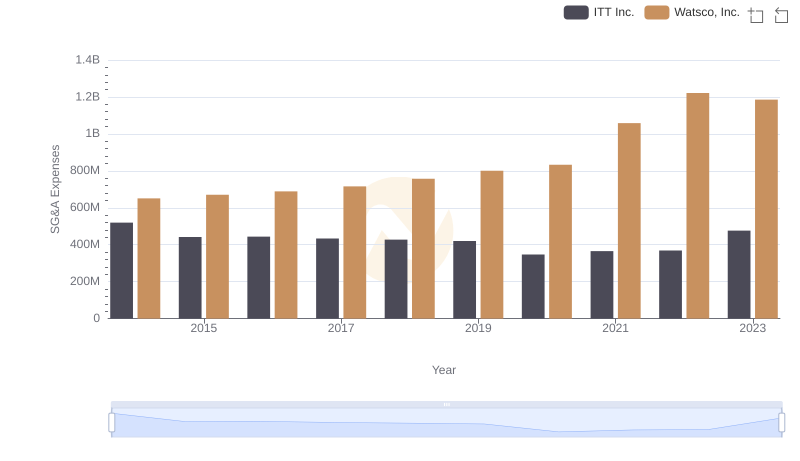The image size is (800, 461).
Task: Activate the area zoom tool icon
Action: point(756,15)
